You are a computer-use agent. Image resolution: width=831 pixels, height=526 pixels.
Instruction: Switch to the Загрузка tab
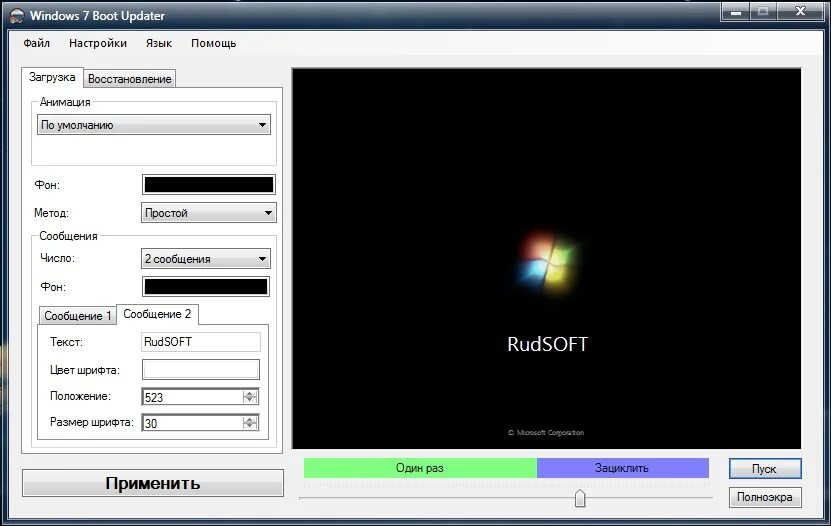pos(52,77)
